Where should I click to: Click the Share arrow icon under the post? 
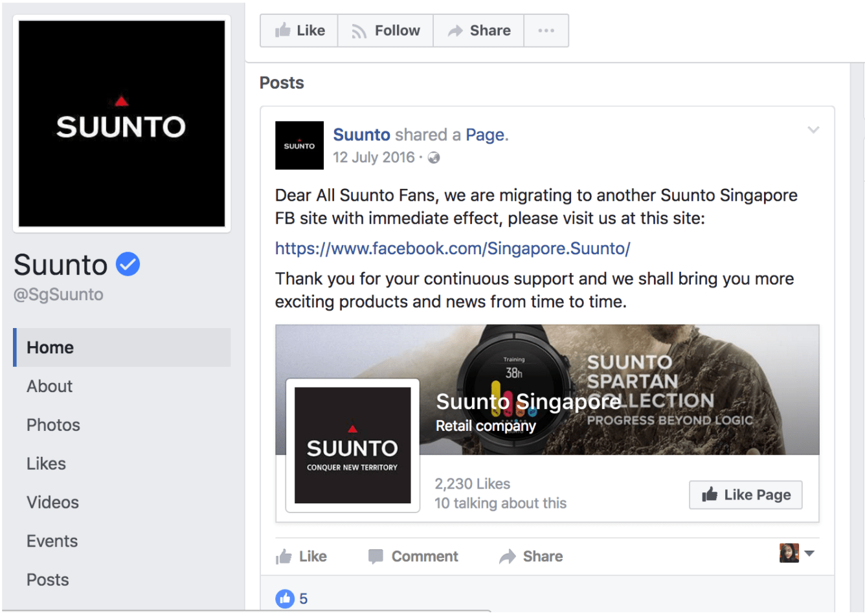[x=509, y=556]
